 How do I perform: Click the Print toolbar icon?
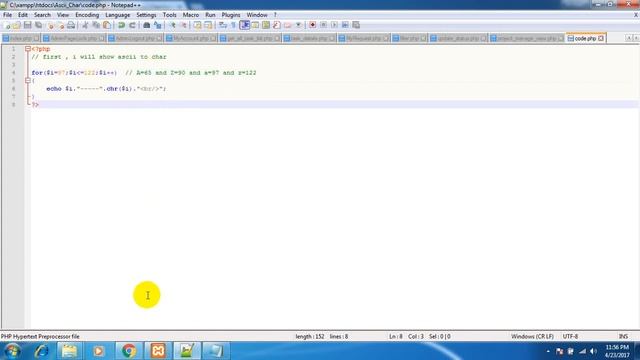(x=71, y=25)
